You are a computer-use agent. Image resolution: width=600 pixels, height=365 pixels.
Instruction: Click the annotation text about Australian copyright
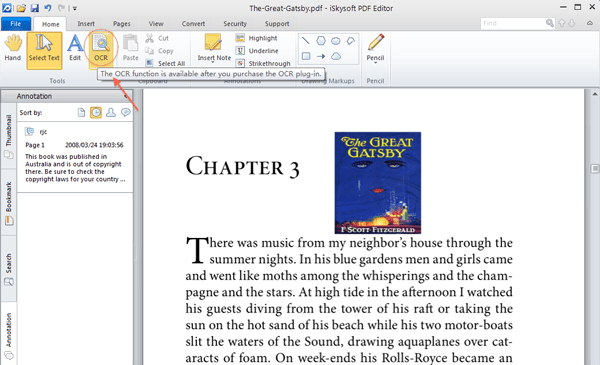coord(75,168)
